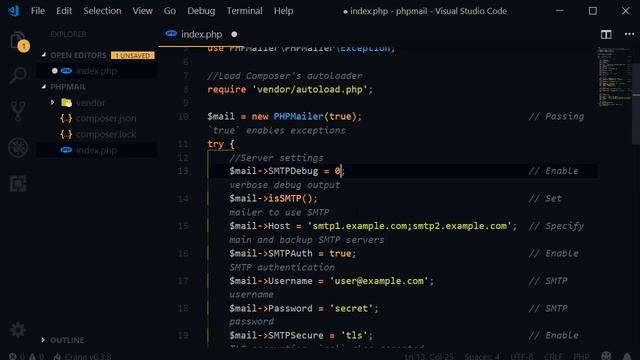This screenshot has width=640, height=360.
Task: Click unsaved dot beside index.php in Open Editors
Action: [x=54, y=71]
